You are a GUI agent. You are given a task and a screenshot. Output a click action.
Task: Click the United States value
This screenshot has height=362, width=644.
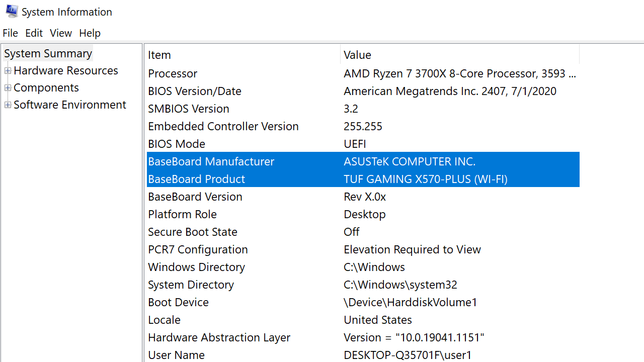pyautogui.click(x=378, y=320)
